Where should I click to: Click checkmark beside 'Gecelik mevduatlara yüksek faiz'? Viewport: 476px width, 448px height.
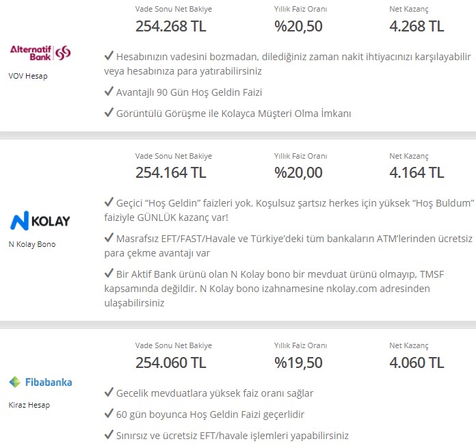109,393
